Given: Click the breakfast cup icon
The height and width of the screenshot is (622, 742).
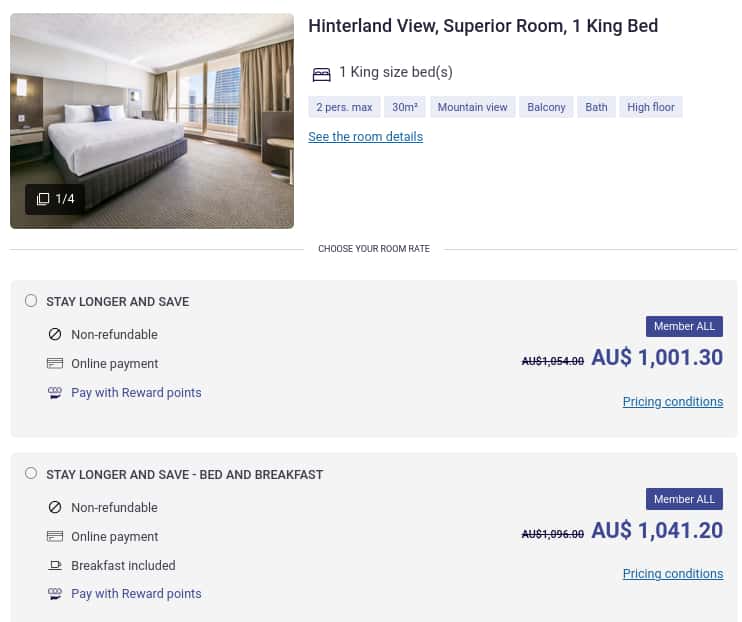Looking at the screenshot, I should click(x=55, y=566).
